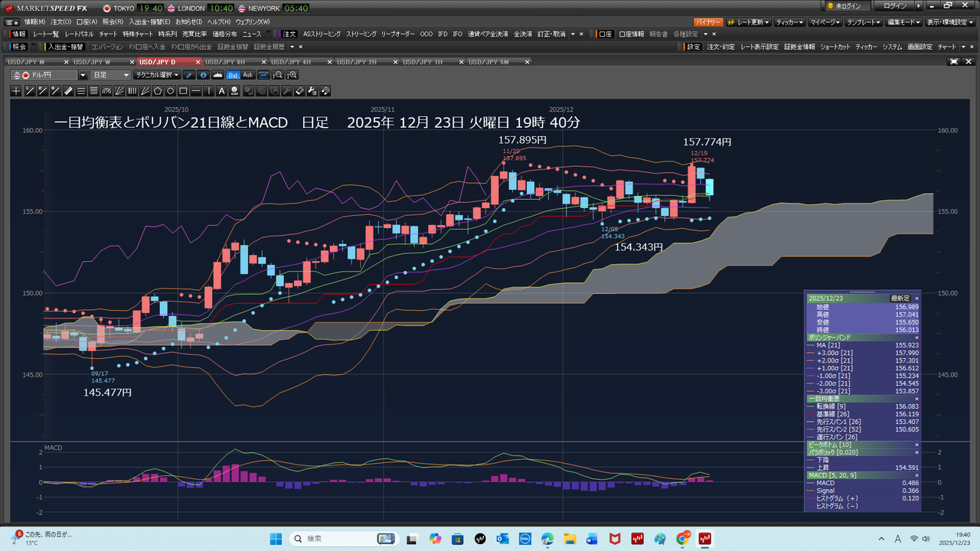Viewport: 980px width, 551px height.
Task: Switch to the USD/JPY 4H tab
Action: [x=295, y=61]
